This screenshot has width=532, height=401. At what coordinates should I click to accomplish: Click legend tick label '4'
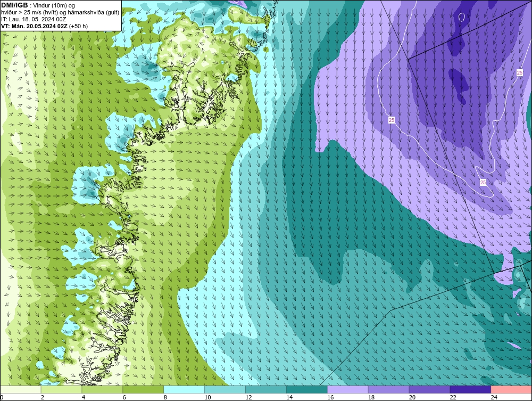(84, 397)
